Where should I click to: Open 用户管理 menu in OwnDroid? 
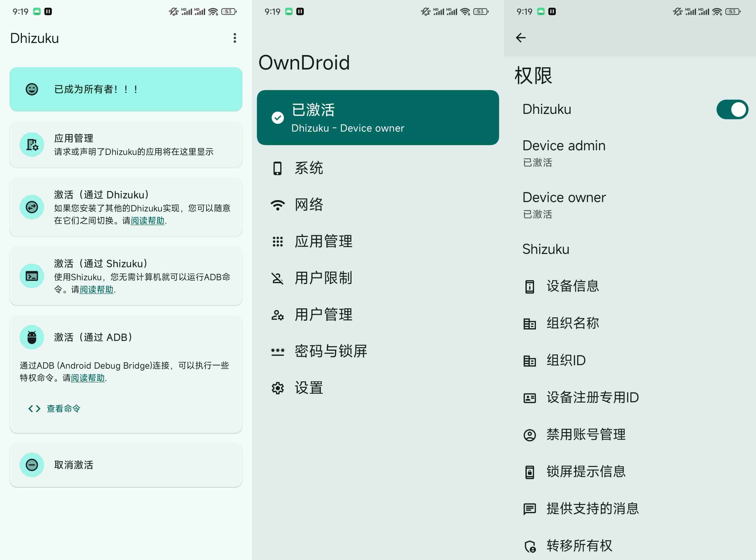pos(378,315)
